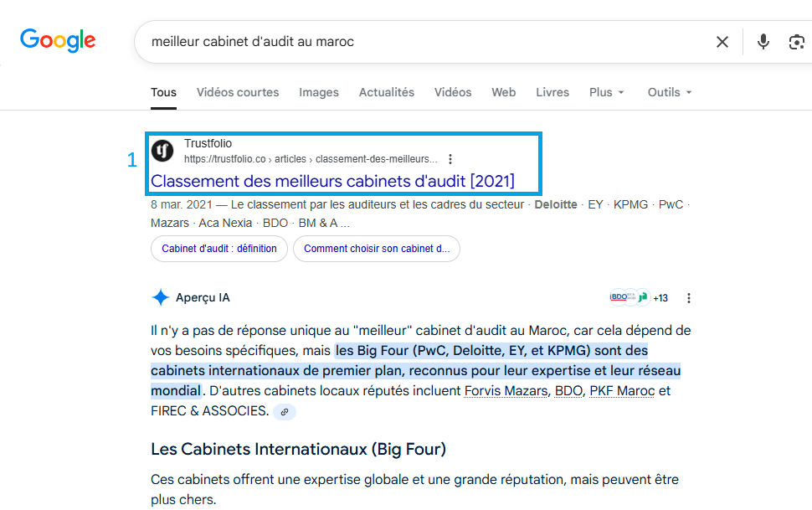
Task: Click the Comment choisir son cabinet chip
Action: (x=376, y=249)
